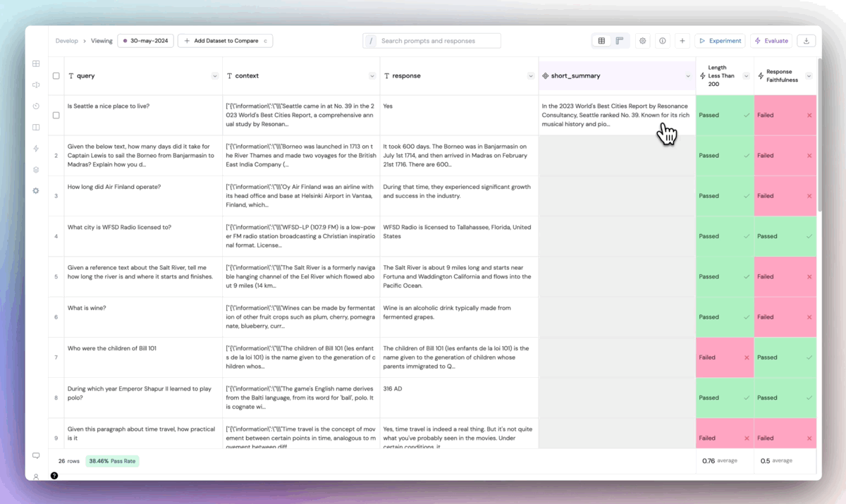
Task: Open the layers stack icon in the sidebar
Action: [36, 170]
